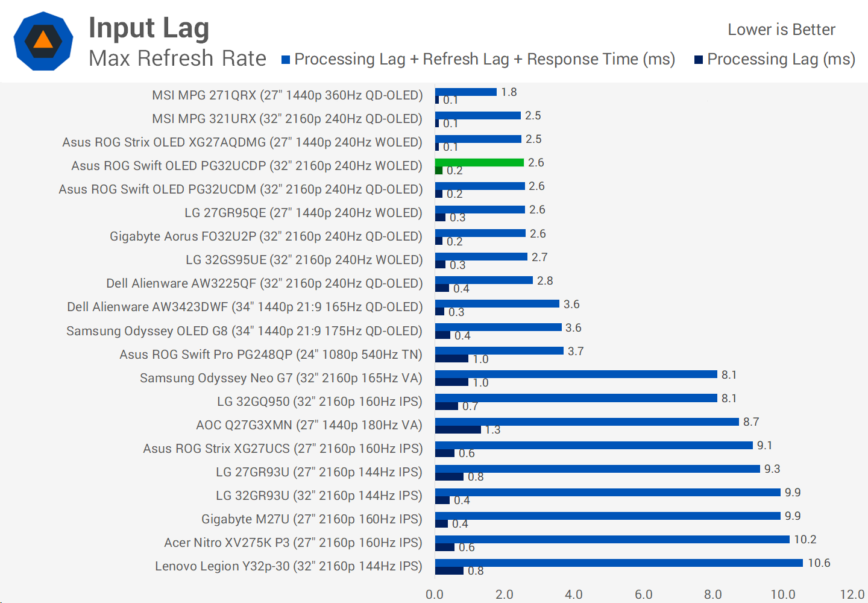Click the Asus ROG Swift Pro PG248QP label

click(x=271, y=355)
